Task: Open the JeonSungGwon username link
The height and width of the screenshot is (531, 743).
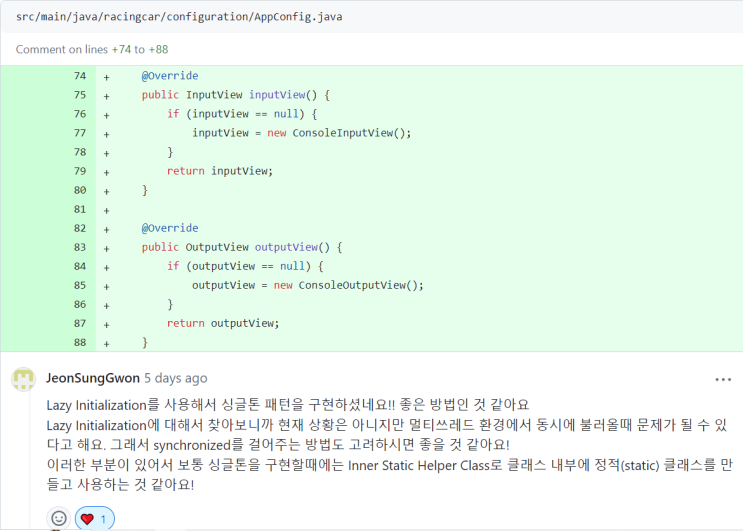Action: [93, 378]
